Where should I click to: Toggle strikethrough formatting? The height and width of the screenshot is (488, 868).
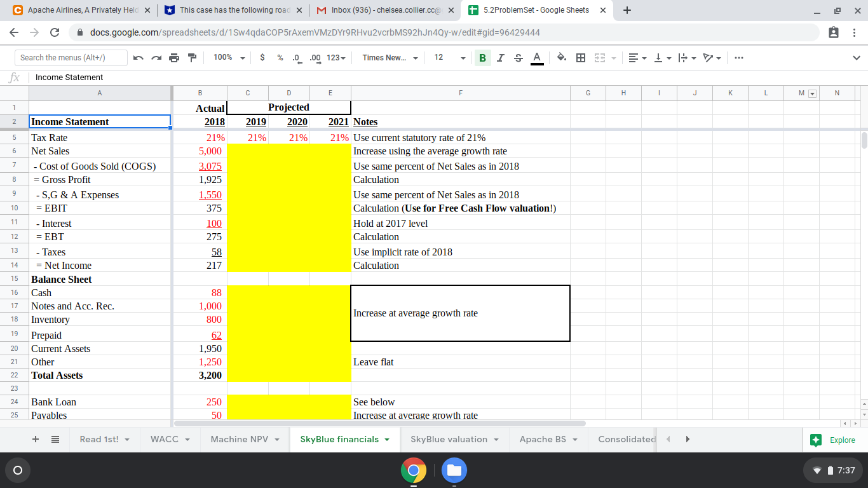(517, 57)
